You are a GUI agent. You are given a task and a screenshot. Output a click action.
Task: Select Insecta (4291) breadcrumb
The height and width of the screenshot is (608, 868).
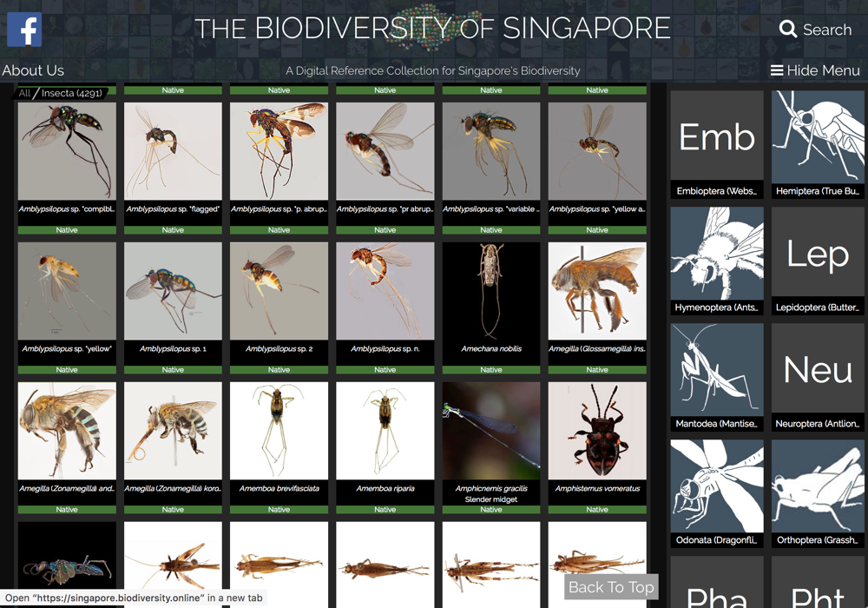(x=71, y=93)
